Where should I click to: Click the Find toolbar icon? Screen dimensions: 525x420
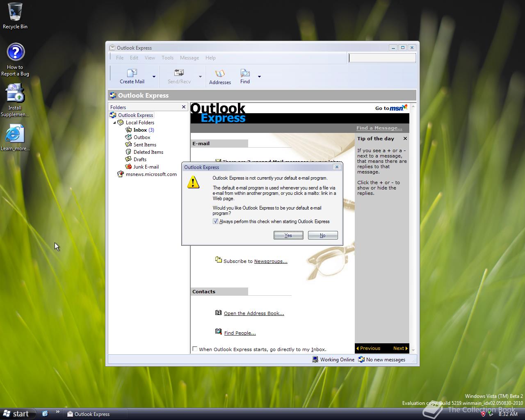pos(245,73)
